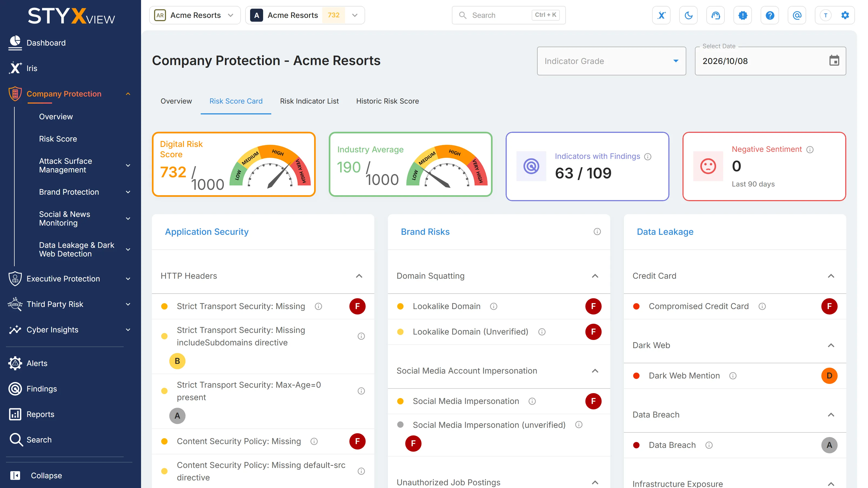This screenshot has width=868, height=488.
Task: Expand Data Leakage & Dark Web Detection submenu
Action: (x=128, y=249)
